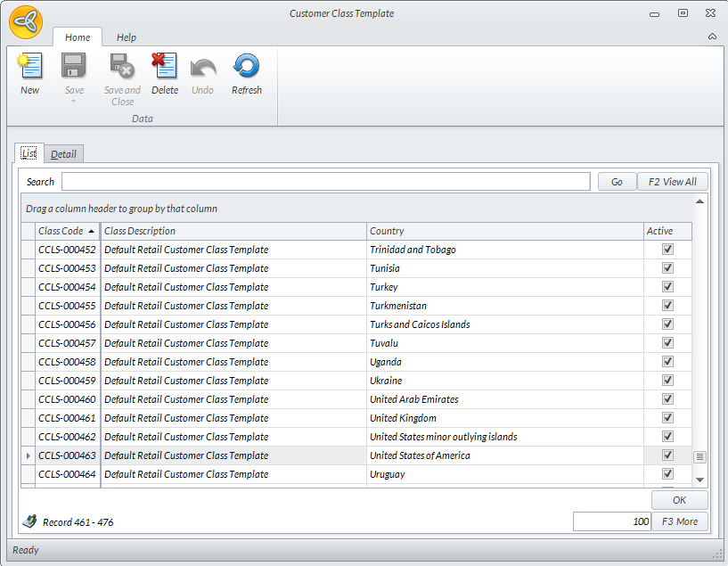The image size is (728, 566).
Task: Click the application logo orb button
Action: [25, 22]
